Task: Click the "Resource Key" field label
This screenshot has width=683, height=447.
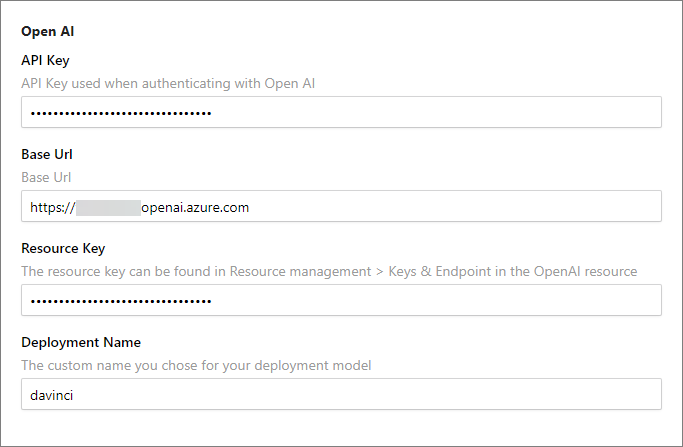Action: [63, 248]
